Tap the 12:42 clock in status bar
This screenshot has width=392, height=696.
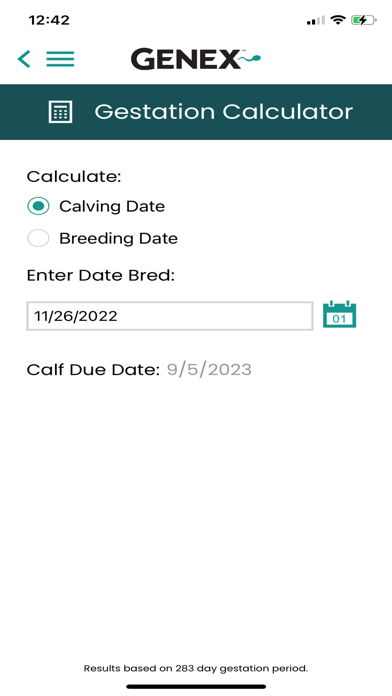[x=49, y=20]
